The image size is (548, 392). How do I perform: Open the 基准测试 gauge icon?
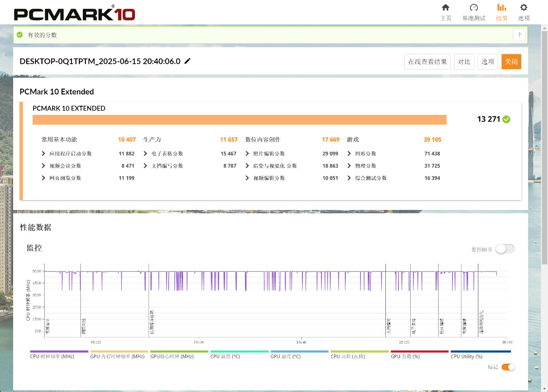(x=473, y=8)
